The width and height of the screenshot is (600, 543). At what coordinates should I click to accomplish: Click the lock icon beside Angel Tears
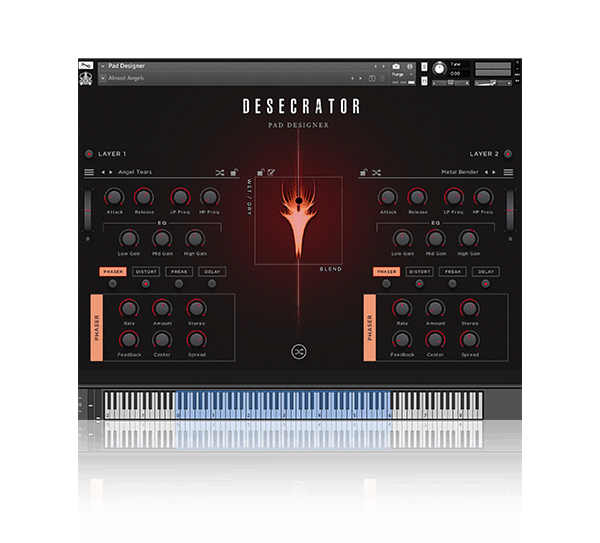pos(234,172)
